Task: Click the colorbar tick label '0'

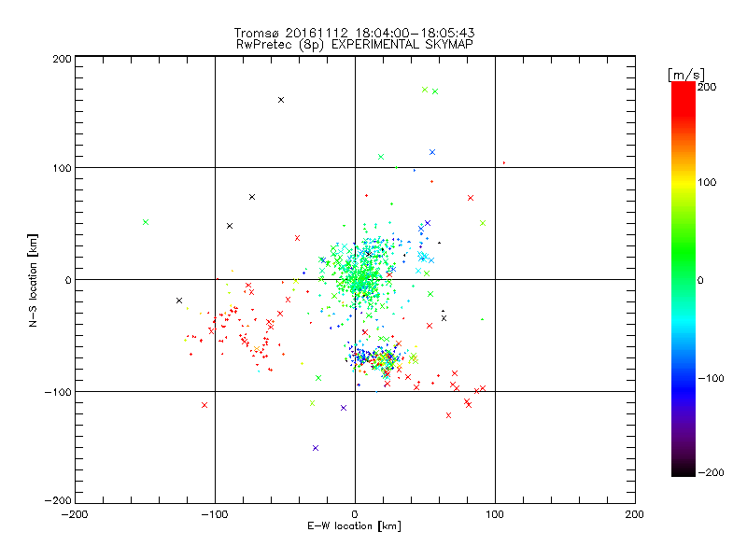Action: click(x=700, y=281)
